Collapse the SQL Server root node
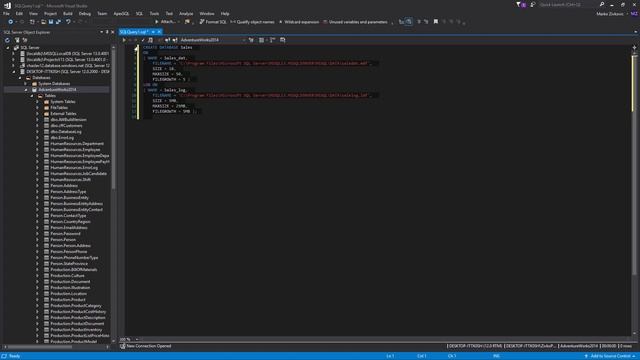Screen dimensions: 640x360 tap(8, 48)
